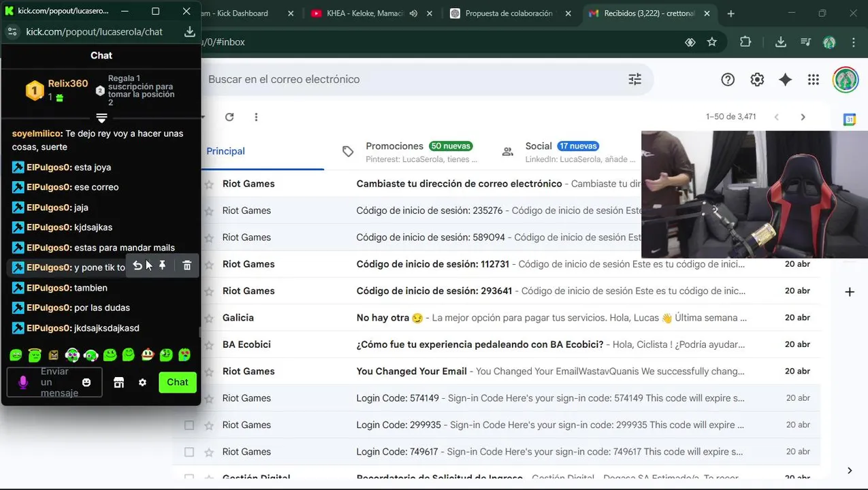Select checkbox for 'Login Code: 749617' email

click(189, 452)
